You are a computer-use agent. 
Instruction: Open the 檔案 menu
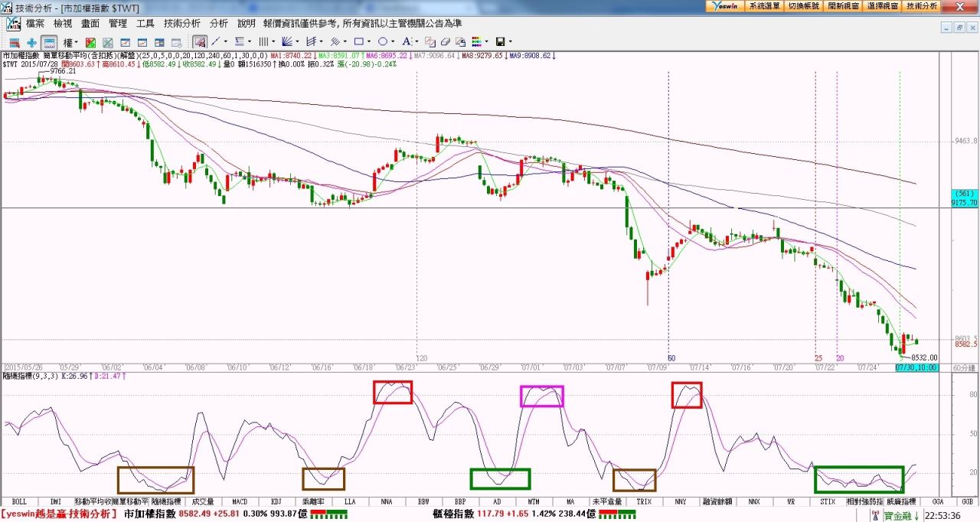[x=35, y=24]
